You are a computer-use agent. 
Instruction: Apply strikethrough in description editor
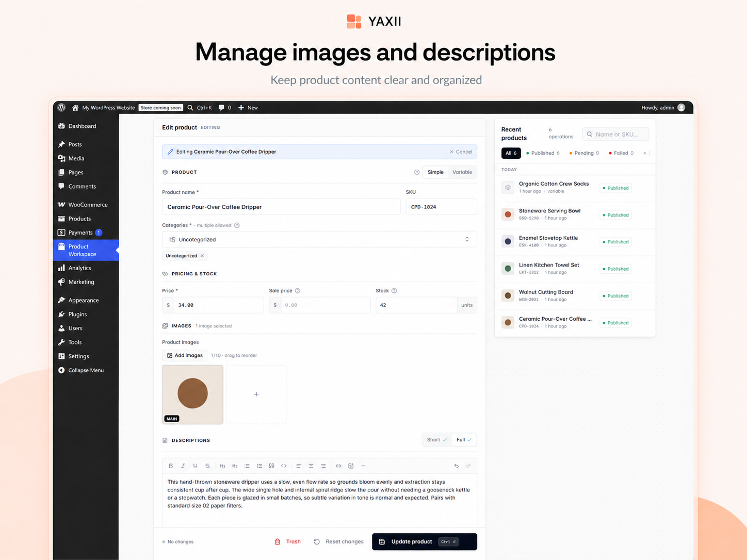pos(207,466)
